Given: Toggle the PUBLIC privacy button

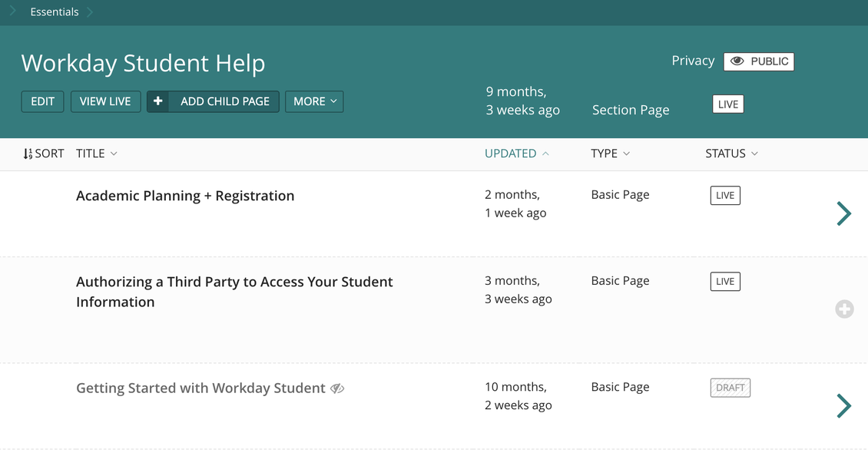Looking at the screenshot, I should tap(758, 61).
